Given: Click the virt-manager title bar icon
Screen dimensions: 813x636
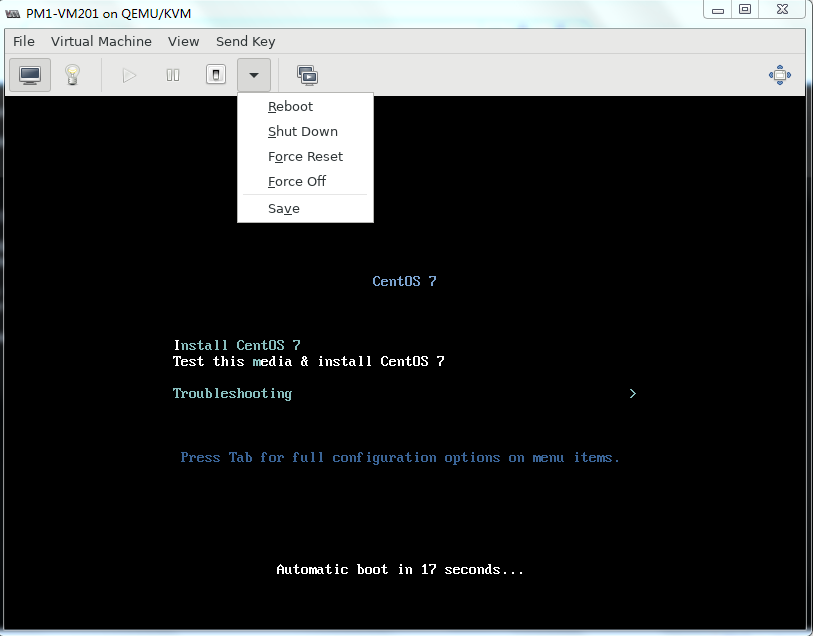Looking at the screenshot, I should point(12,13).
